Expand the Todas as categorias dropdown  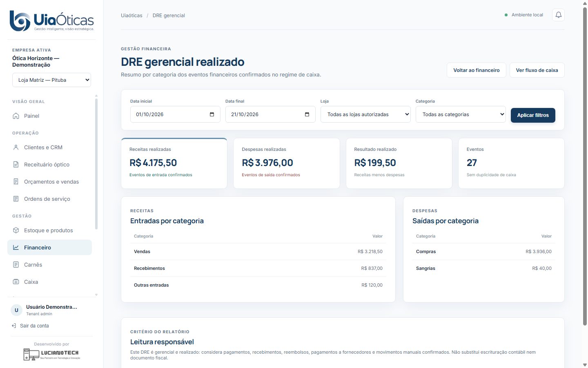(x=461, y=114)
